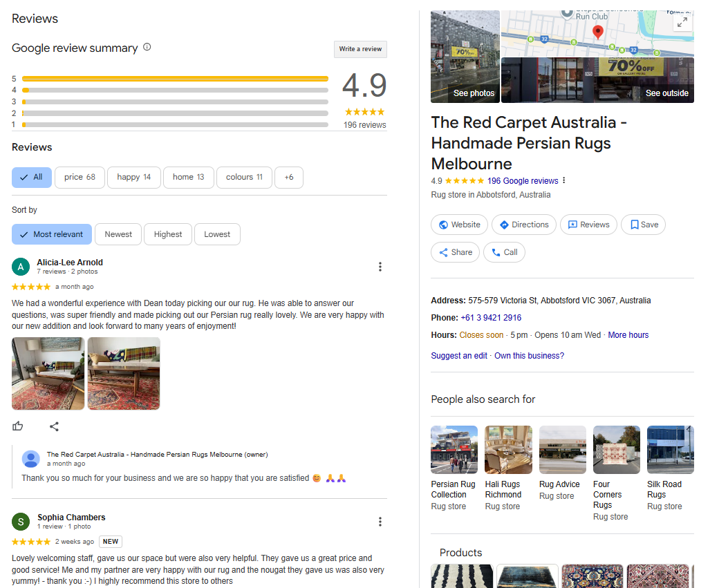
Task: Click the '196 reviews' count under rating
Action: point(365,125)
